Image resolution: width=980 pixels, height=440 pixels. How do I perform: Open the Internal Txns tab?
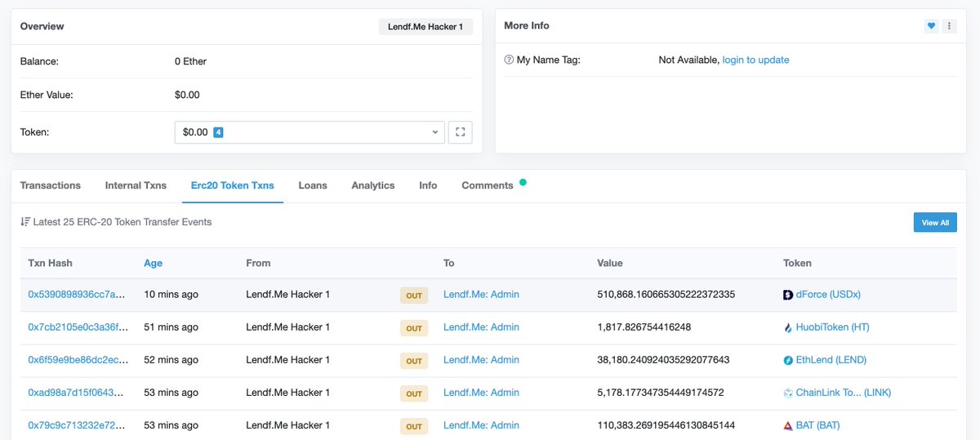(x=136, y=185)
